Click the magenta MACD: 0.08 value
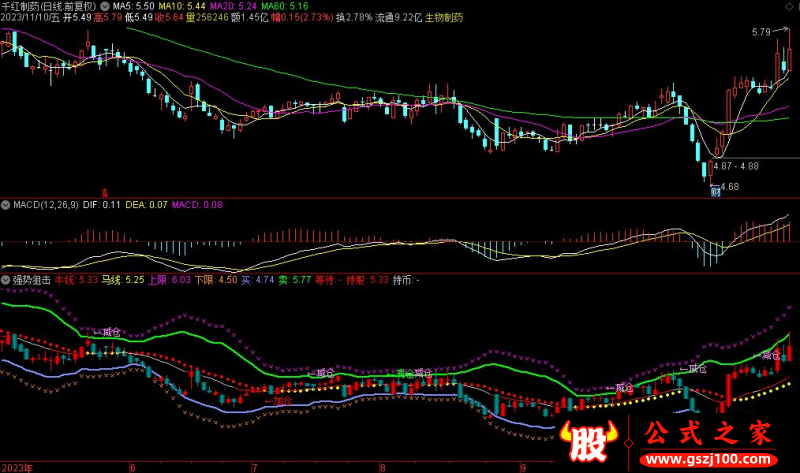 point(197,205)
